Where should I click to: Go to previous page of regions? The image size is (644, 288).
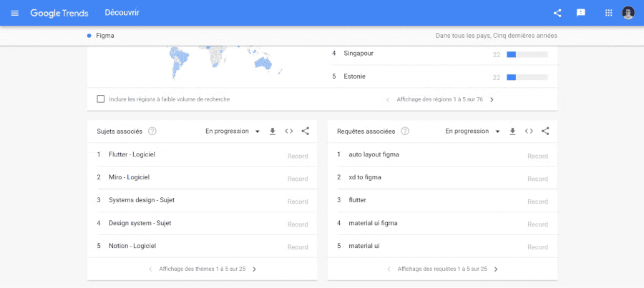(x=388, y=100)
